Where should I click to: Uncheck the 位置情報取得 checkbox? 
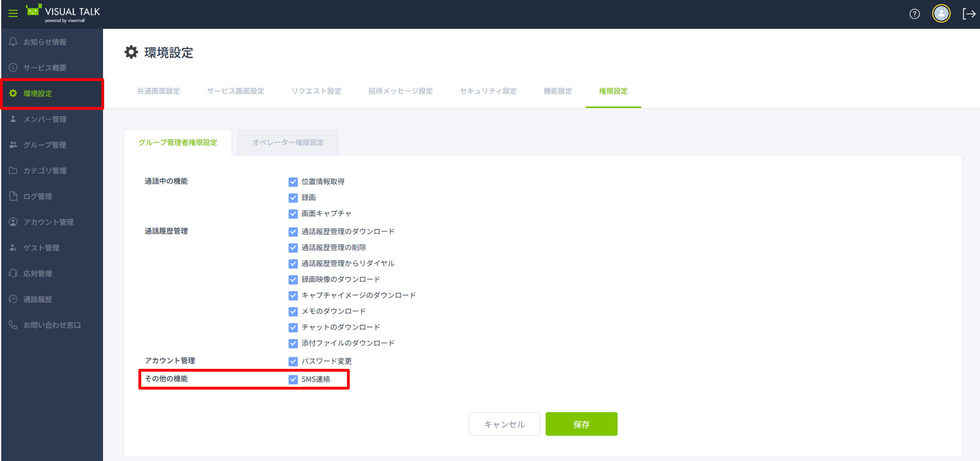pyautogui.click(x=293, y=182)
